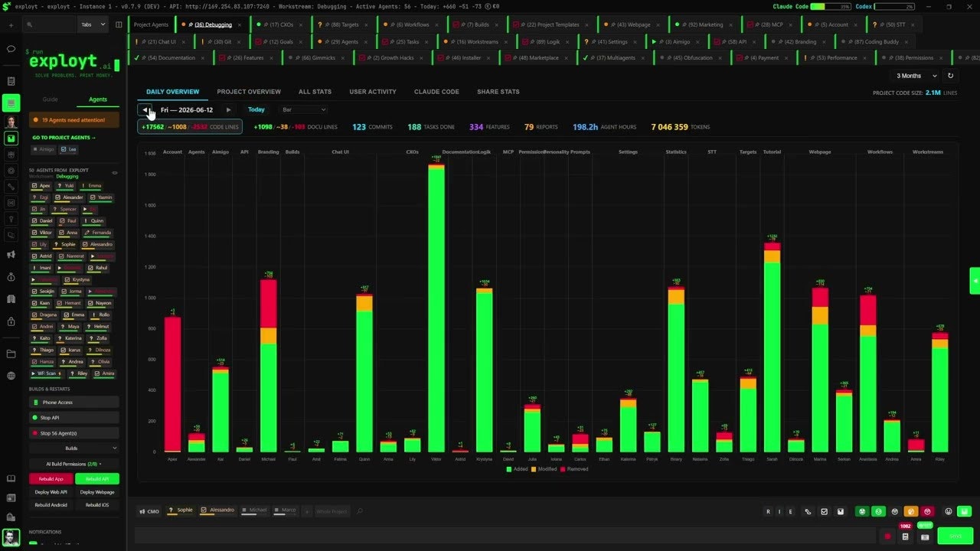Toggle agent Viktor checkbox chip
The image size is (980, 551).
coord(42,233)
